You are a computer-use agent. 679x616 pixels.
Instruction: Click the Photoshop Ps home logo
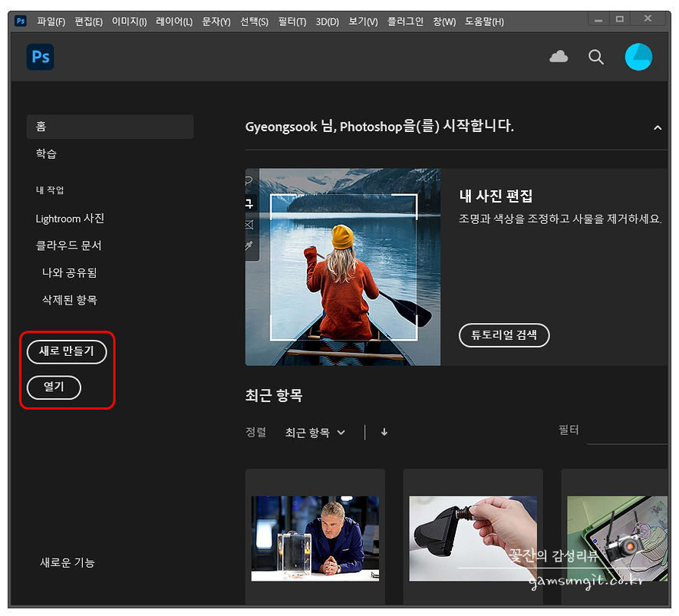(40, 57)
